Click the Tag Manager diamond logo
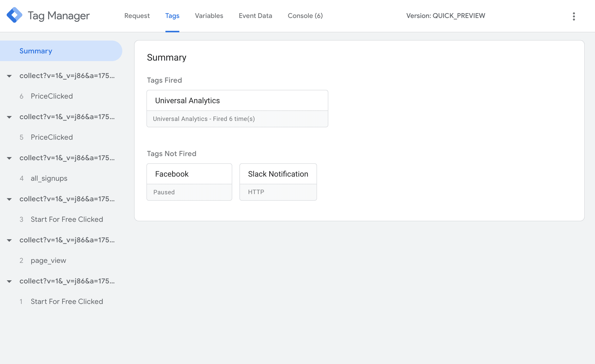The width and height of the screenshot is (595, 364). click(x=14, y=15)
